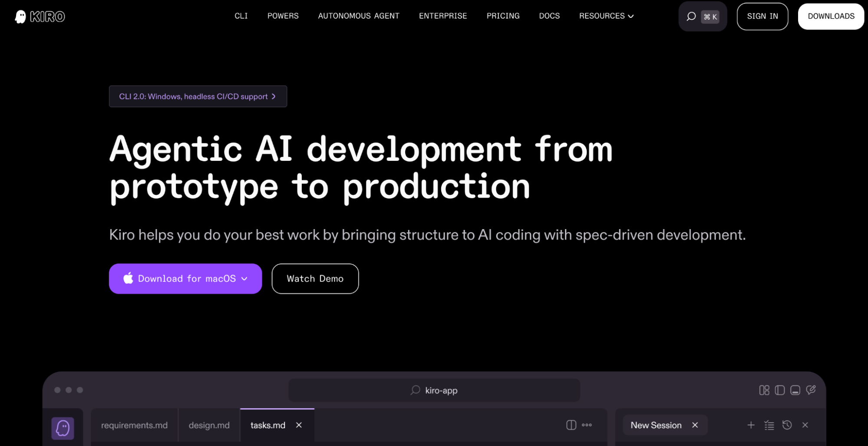Expand Download for macOS chevron options
The width and height of the screenshot is (868, 446).
(244, 278)
